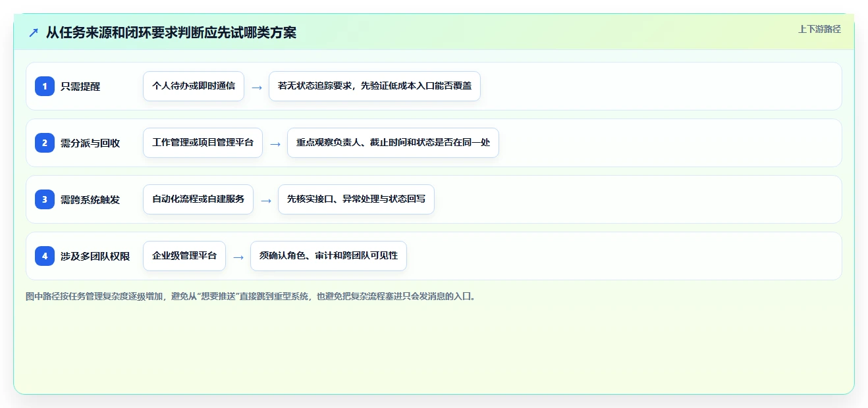The height and width of the screenshot is (408, 868).
Task: Click the arrow after 企业级管理平台
Action: (238, 257)
